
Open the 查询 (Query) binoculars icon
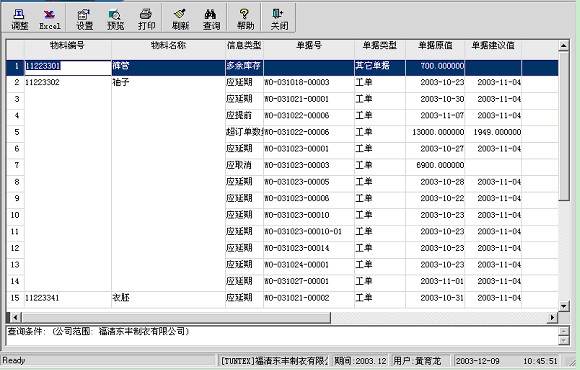pyautogui.click(x=211, y=18)
